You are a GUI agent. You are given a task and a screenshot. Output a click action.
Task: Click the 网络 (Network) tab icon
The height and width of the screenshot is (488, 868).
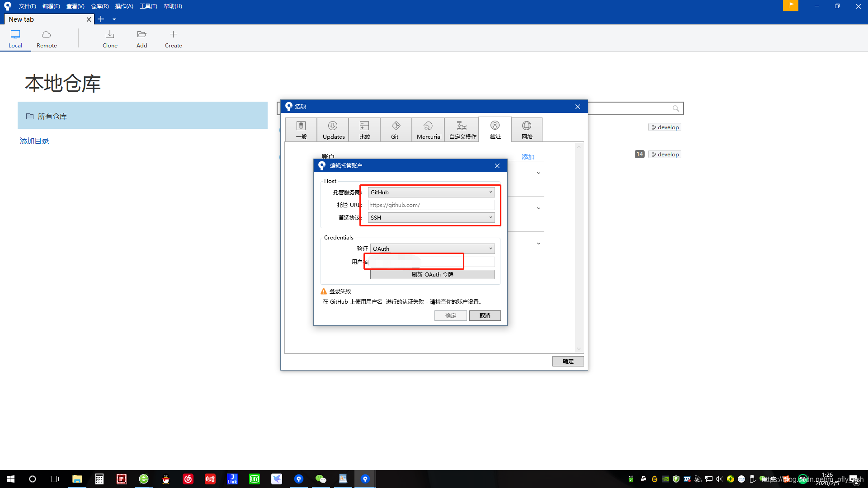tap(526, 129)
